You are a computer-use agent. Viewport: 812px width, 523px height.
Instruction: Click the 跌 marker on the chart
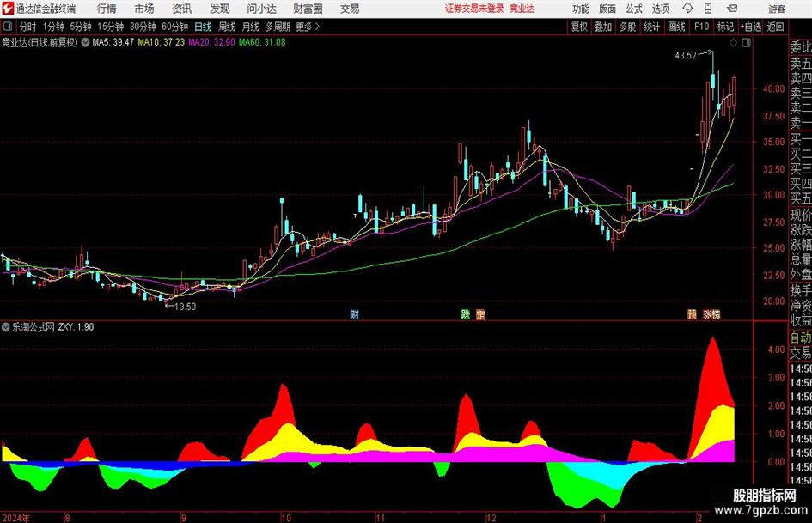[466, 313]
